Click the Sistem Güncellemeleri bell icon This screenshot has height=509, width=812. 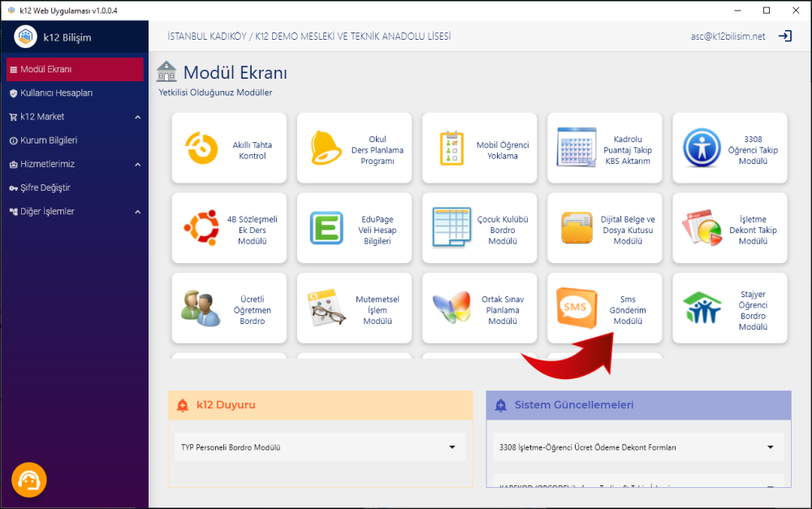501,405
